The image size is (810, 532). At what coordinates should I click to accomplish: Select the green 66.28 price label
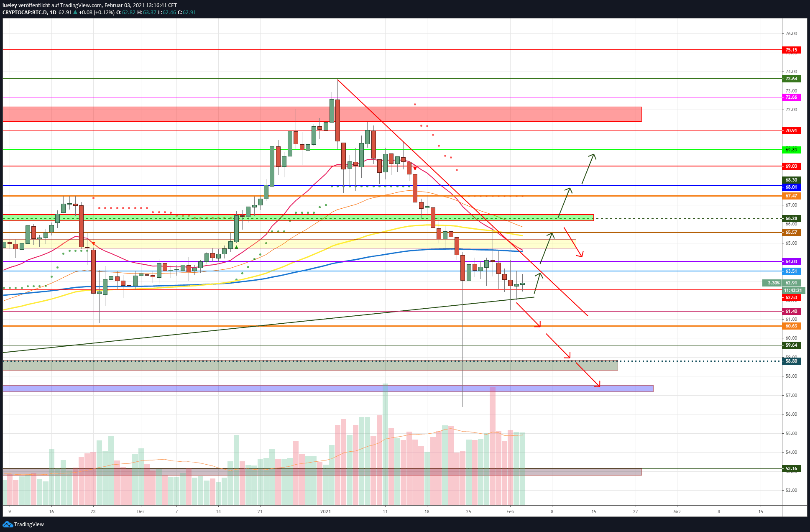(791, 218)
